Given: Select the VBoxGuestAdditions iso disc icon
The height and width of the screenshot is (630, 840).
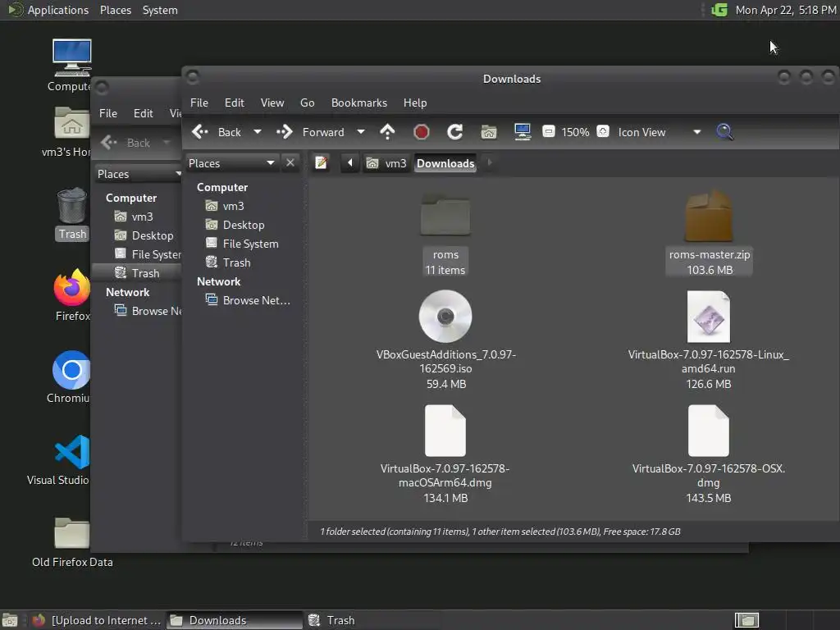Looking at the screenshot, I should tap(445, 316).
